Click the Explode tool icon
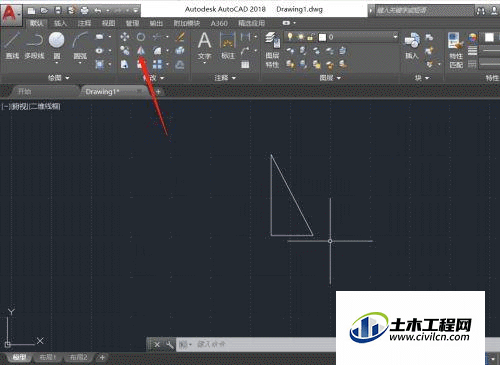Viewport: 500px width, 365px height. coord(180,50)
